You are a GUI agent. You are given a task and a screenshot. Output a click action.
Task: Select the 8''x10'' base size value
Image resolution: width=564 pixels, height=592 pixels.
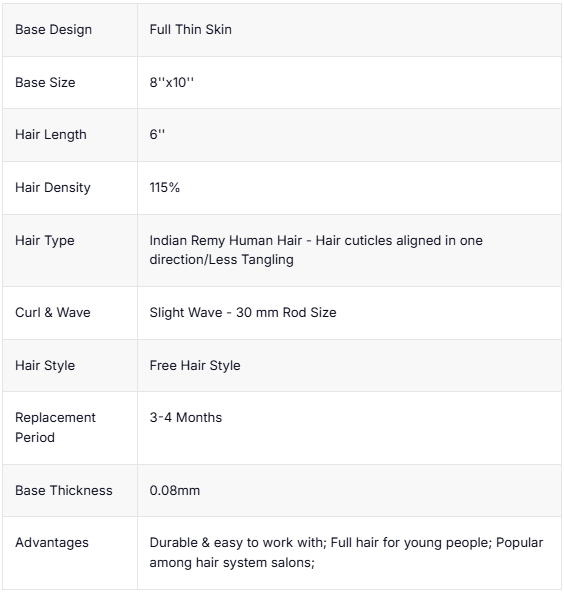point(171,82)
